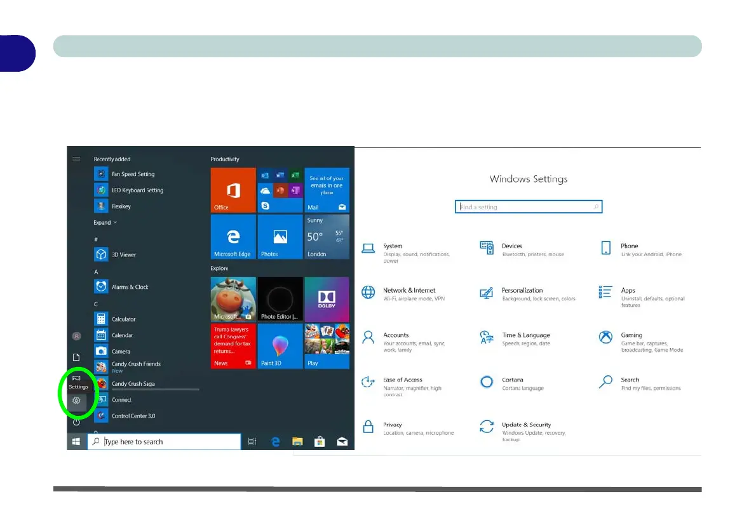Expand the Recently added list

tap(105, 223)
